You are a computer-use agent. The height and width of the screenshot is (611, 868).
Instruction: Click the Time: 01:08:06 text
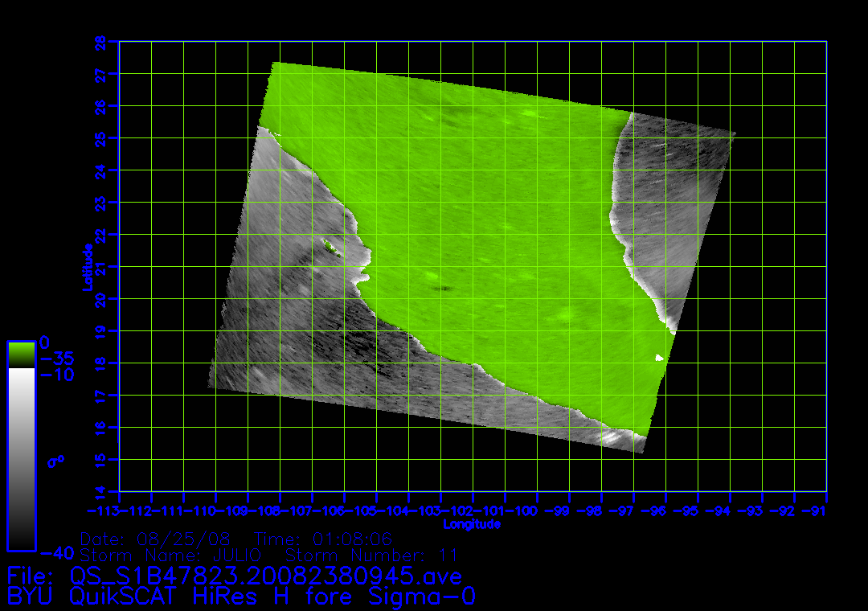[x=323, y=539]
